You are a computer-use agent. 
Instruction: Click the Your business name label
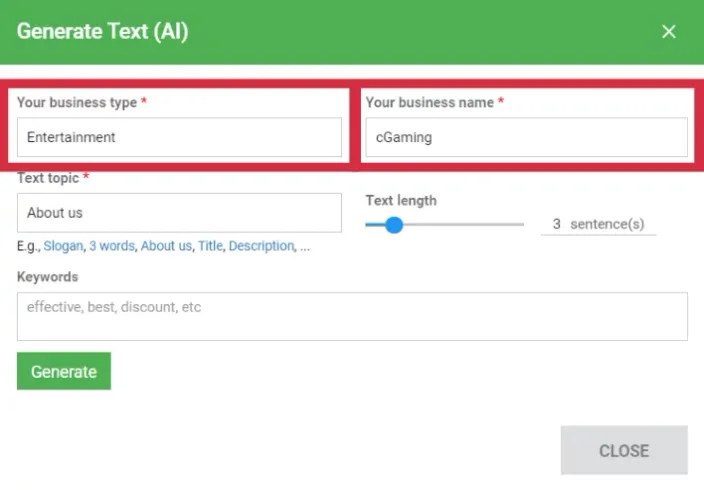(x=429, y=102)
